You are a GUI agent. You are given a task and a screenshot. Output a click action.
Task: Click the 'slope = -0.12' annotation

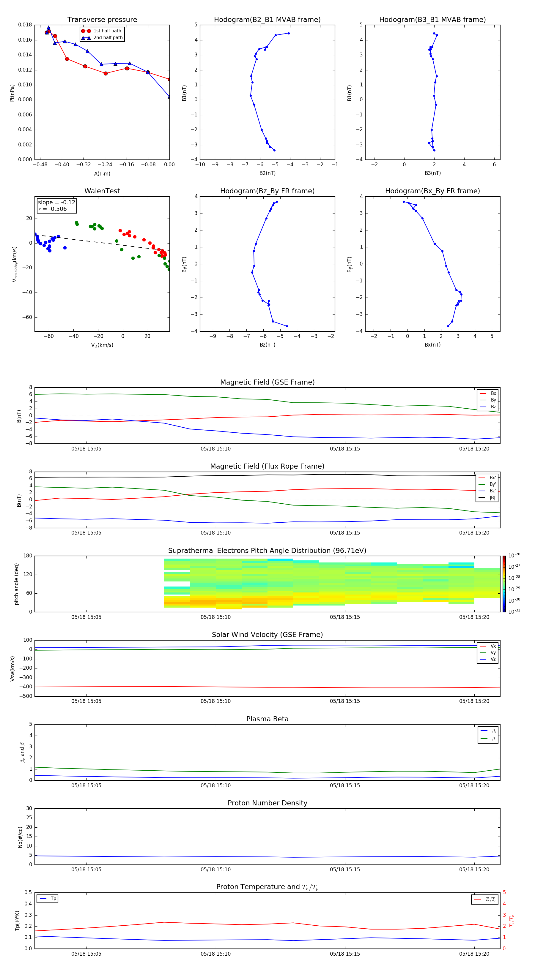tap(56, 203)
